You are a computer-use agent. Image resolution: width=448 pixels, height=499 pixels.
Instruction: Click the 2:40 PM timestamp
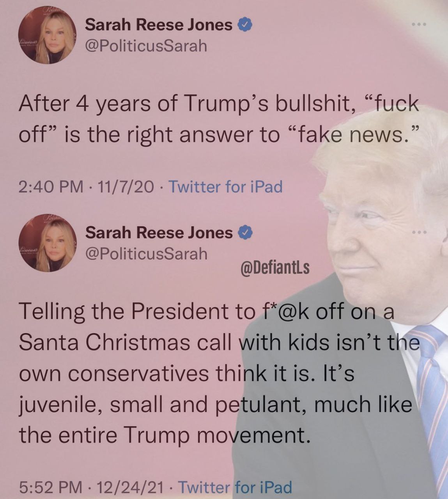51,187
